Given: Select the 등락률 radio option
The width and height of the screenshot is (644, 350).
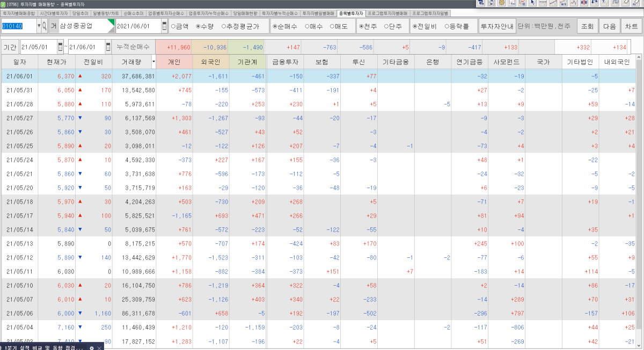Looking at the screenshot, I should tap(457, 26).
